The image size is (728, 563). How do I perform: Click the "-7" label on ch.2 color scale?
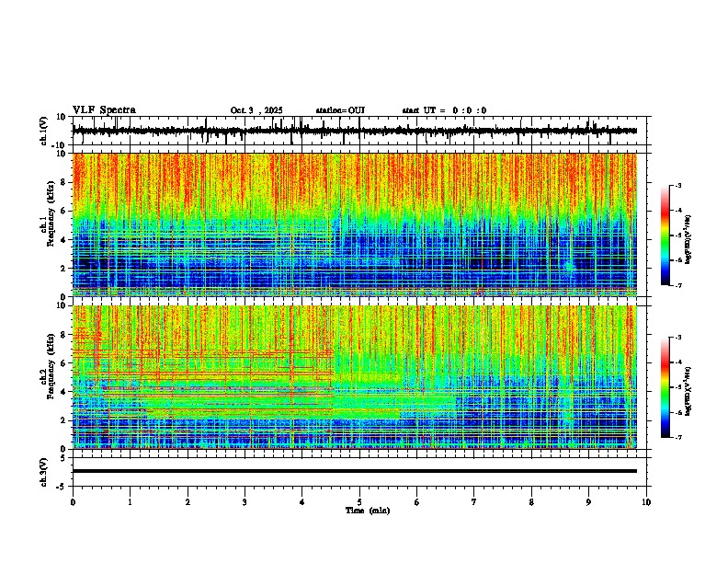677,438
